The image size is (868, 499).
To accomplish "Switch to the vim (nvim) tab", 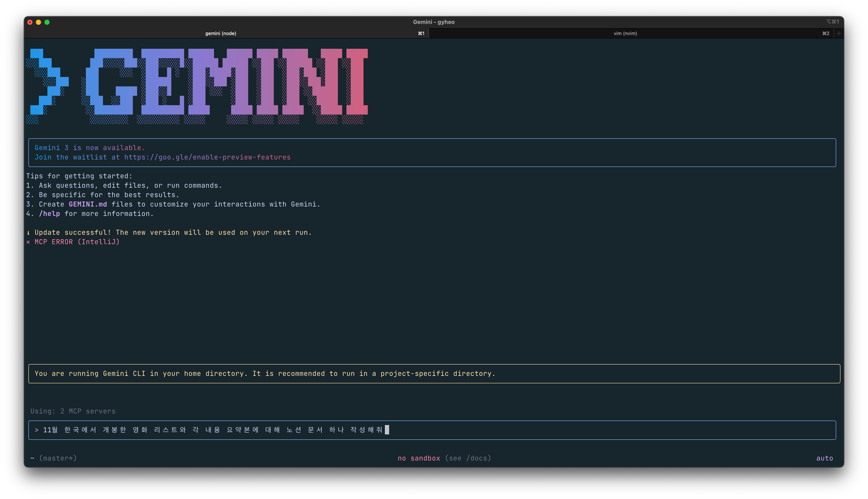I will [x=631, y=33].
